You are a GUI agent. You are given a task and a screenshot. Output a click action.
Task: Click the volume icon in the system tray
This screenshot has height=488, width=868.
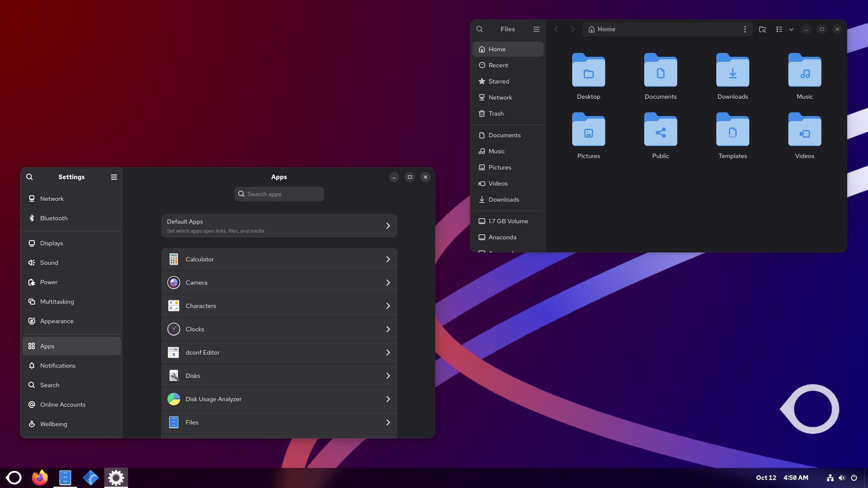click(x=841, y=478)
